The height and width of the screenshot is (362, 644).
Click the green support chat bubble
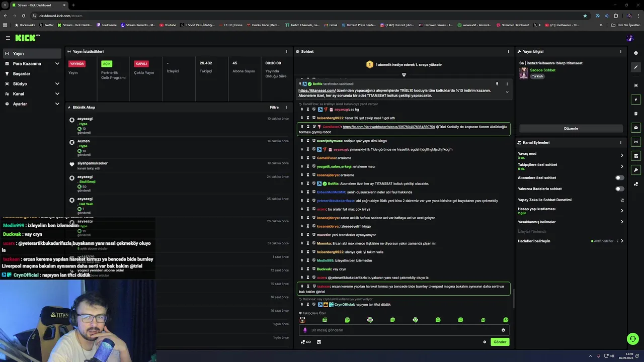tap(633, 339)
